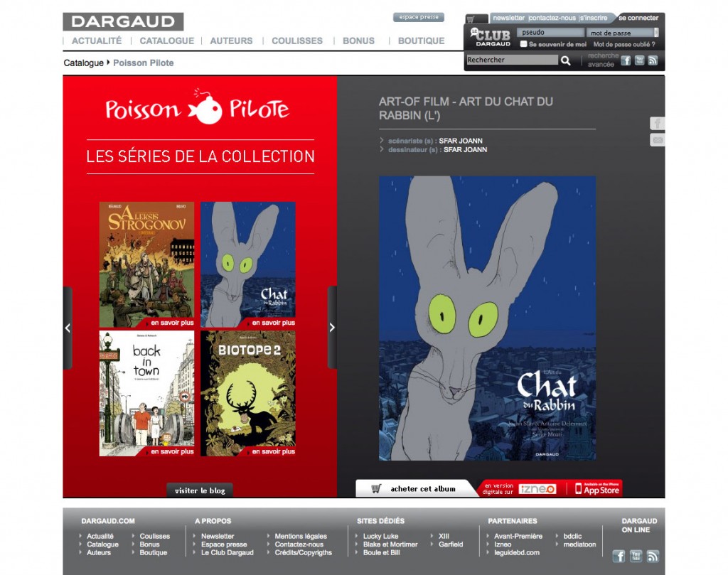The width and height of the screenshot is (728, 575).
Task: Click 'en savoir plus' under back in town
Action: click(x=172, y=451)
